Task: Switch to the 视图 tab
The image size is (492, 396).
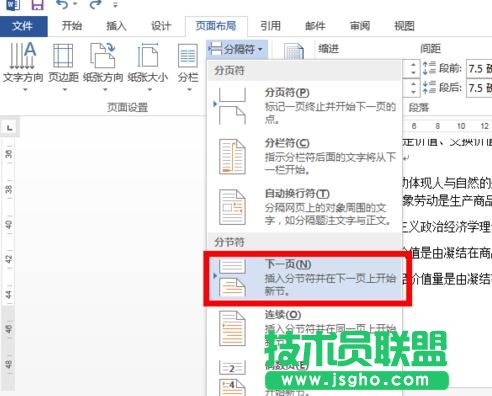Action: [x=404, y=26]
